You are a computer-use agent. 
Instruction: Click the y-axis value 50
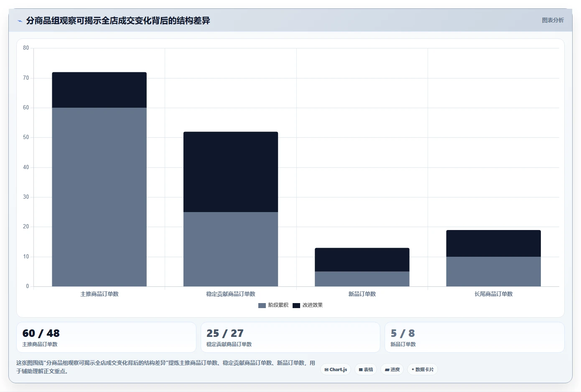click(26, 137)
